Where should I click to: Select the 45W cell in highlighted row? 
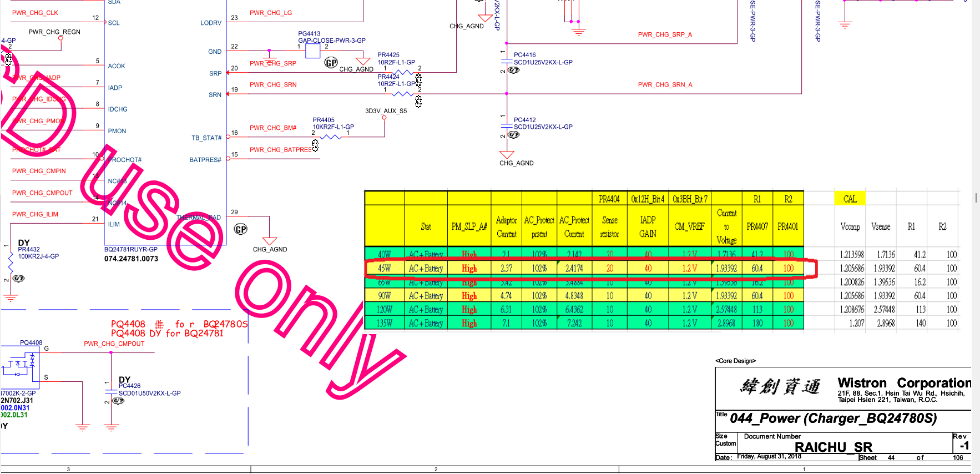click(384, 269)
